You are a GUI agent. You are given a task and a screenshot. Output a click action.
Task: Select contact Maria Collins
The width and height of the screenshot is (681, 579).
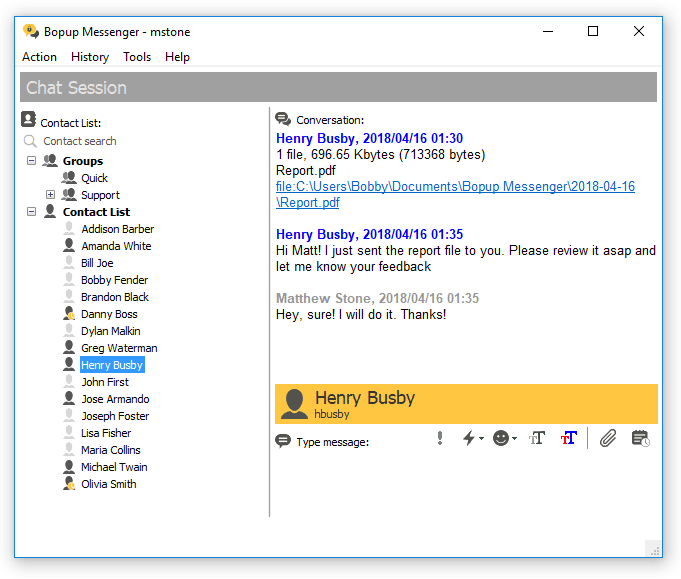[110, 450]
